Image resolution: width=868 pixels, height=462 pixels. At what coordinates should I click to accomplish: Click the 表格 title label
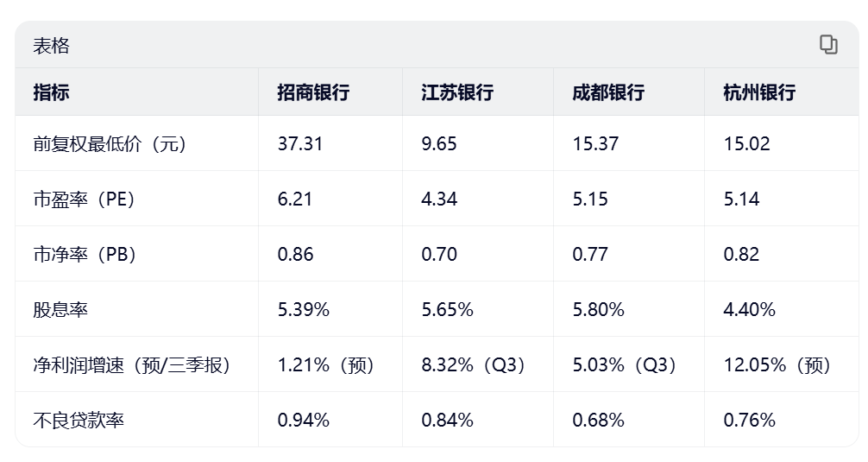(51, 46)
